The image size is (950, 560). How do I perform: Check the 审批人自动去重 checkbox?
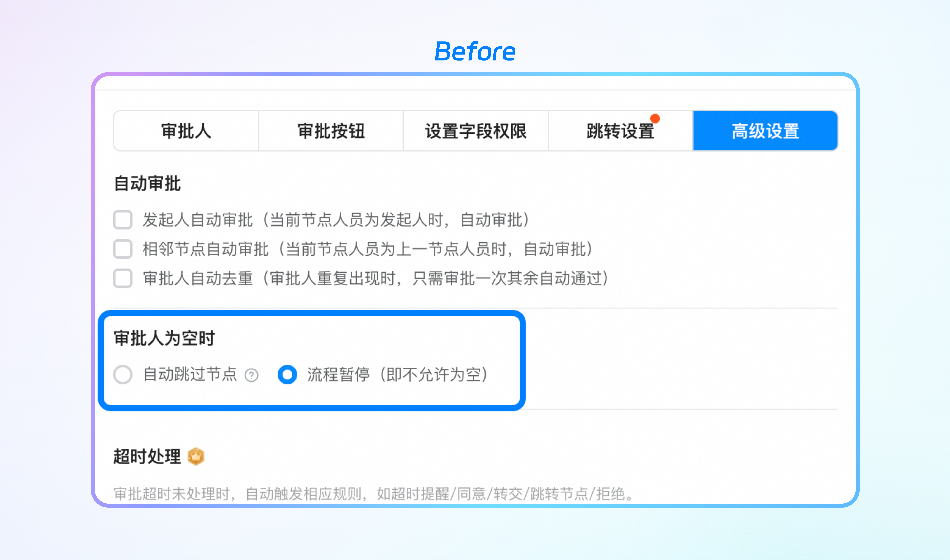click(123, 279)
